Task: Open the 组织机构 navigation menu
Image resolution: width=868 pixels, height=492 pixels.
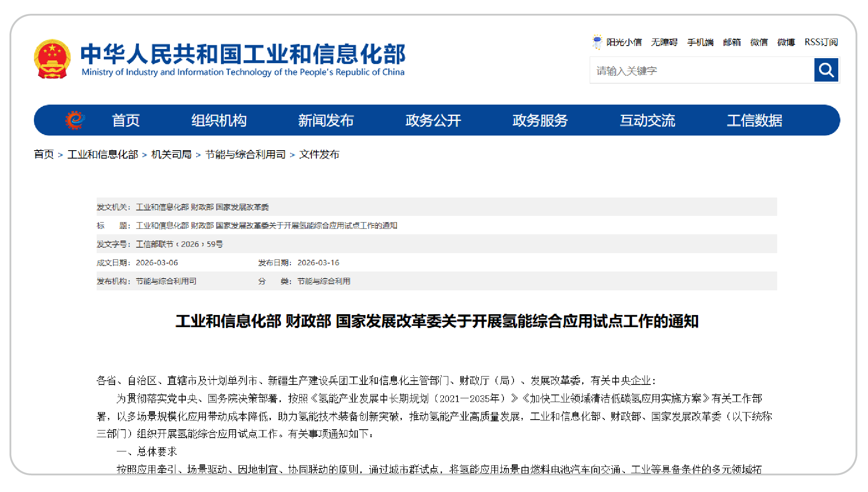Action: [x=219, y=120]
